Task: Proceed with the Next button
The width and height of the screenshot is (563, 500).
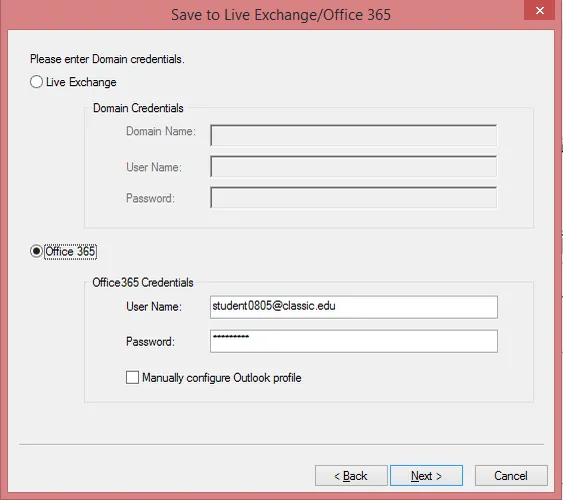Action: tap(426, 476)
